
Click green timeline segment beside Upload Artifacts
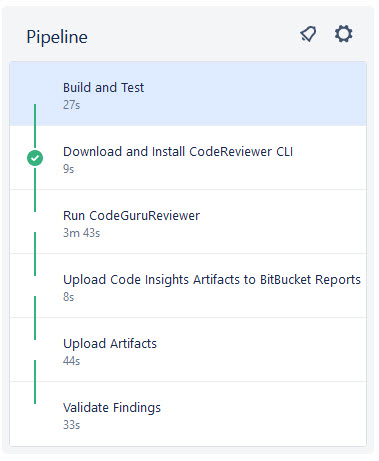pyautogui.click(x=35, y=318)
